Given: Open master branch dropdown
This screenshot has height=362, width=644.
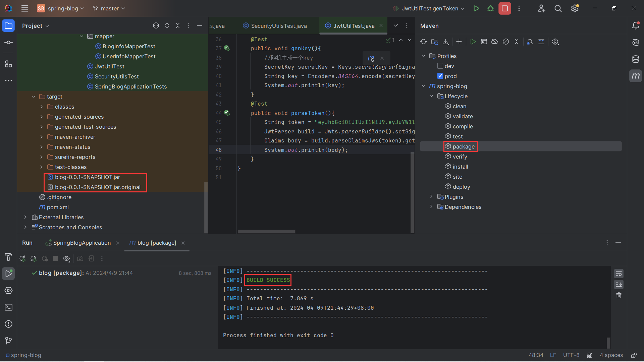Looking at the screenshot, I should pyautogui.click(x=109, y=8).
